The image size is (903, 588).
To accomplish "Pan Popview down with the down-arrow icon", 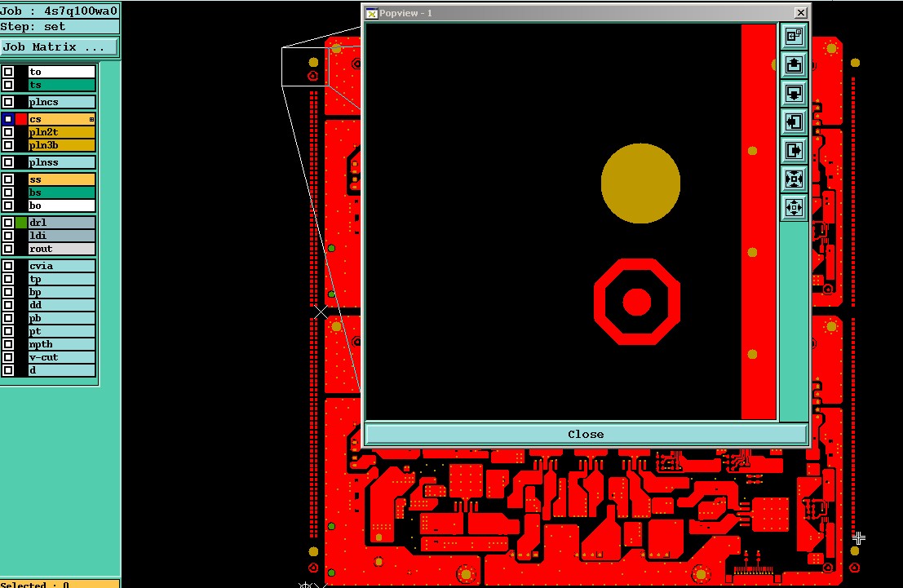I will point(794,93).
